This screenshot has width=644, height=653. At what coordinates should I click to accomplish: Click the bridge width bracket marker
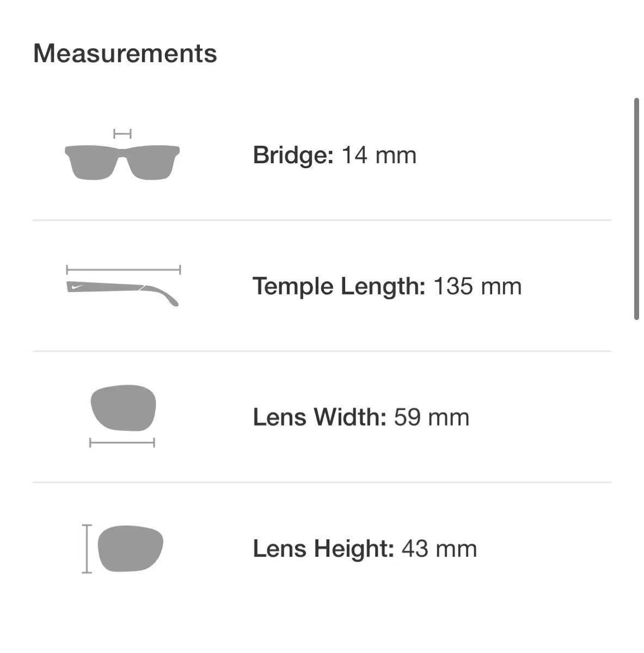(122, 133)
